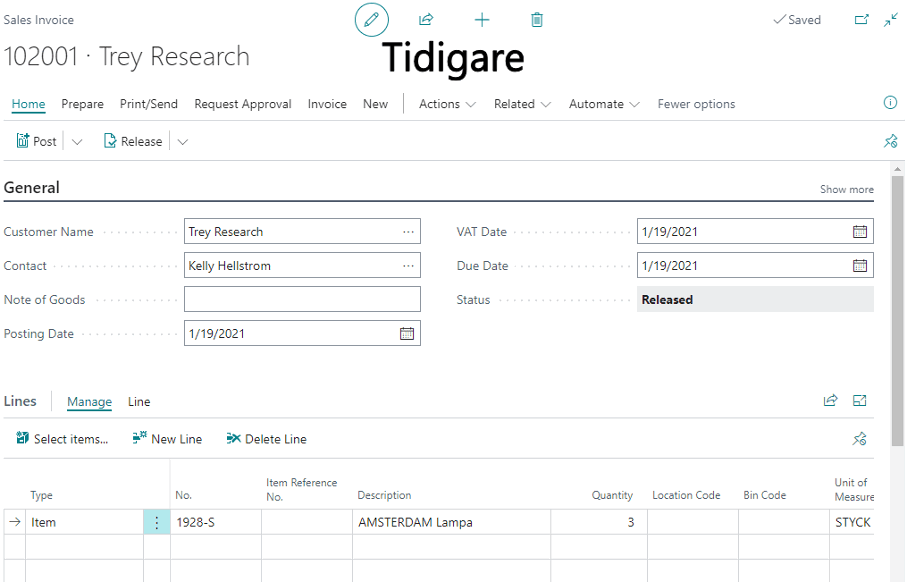Image resolution: width=908 pixels, height=582 pixels.
Task: Open the New tab
Action: pyautogui.click(x=375, y=104)
